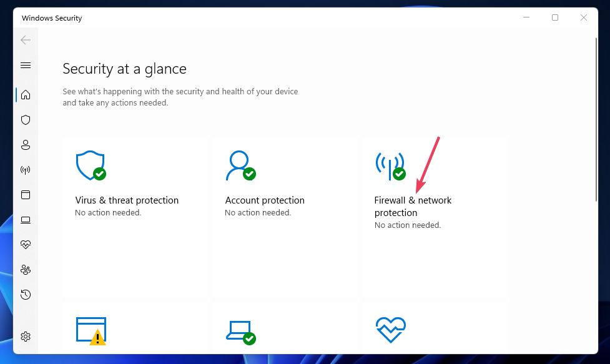Select the shield icon for Virus & threat protection
Image resolution: width=610 pixels, height=364 pixels.
(25, 119)
